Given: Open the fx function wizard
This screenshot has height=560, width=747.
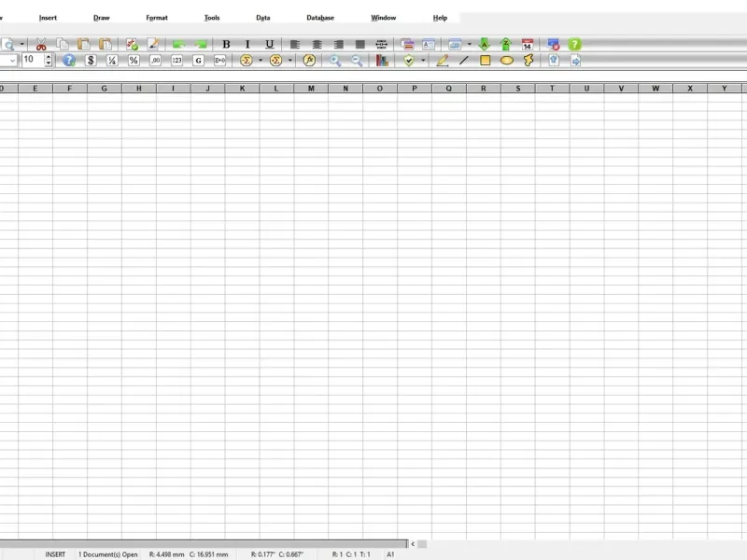Looking at the screenshot, I should coord(309,61).
